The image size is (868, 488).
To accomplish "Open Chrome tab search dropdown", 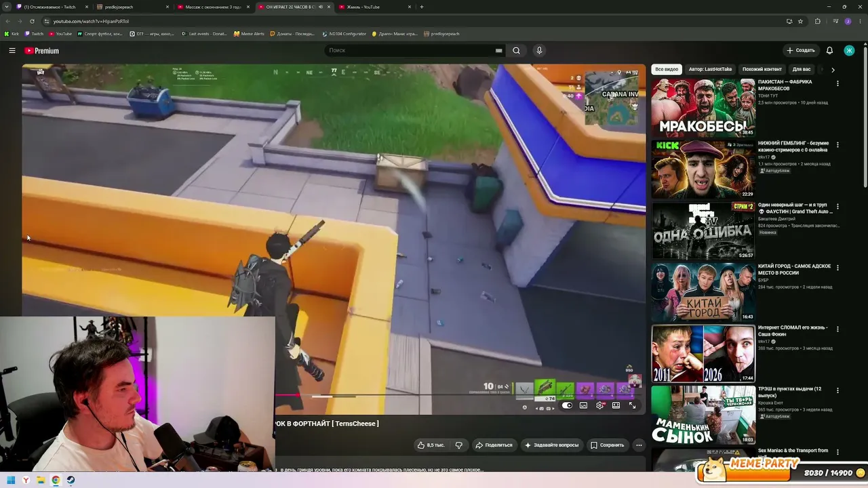I will [x=7, y=7].
